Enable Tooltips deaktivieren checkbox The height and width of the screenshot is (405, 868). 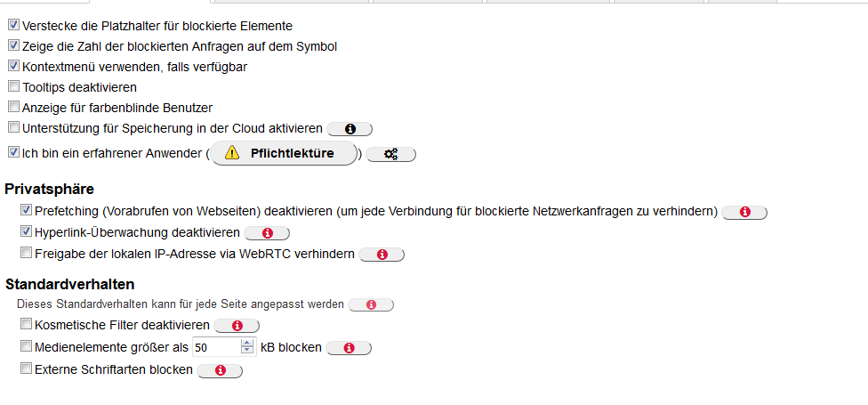click(13, 87)
